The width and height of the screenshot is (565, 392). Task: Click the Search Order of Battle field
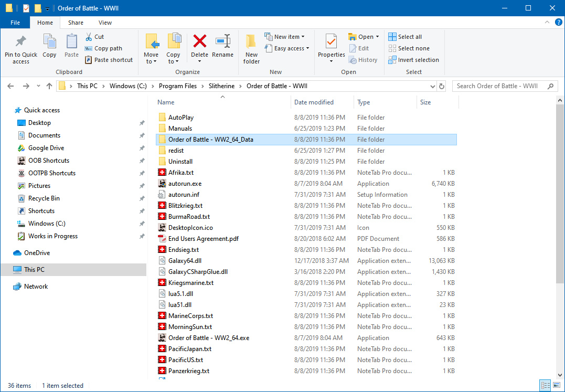pos(498,86)
